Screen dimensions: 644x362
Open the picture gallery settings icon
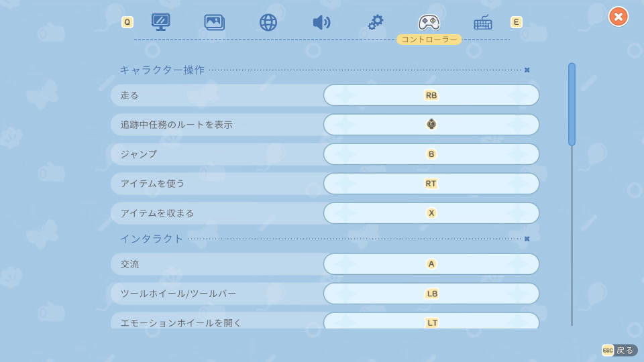[x=215, y=22]
